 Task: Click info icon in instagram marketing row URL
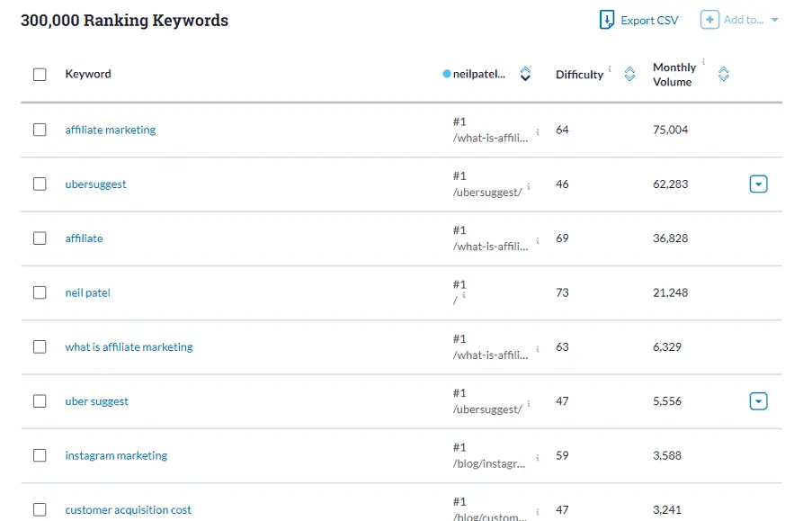538,458
